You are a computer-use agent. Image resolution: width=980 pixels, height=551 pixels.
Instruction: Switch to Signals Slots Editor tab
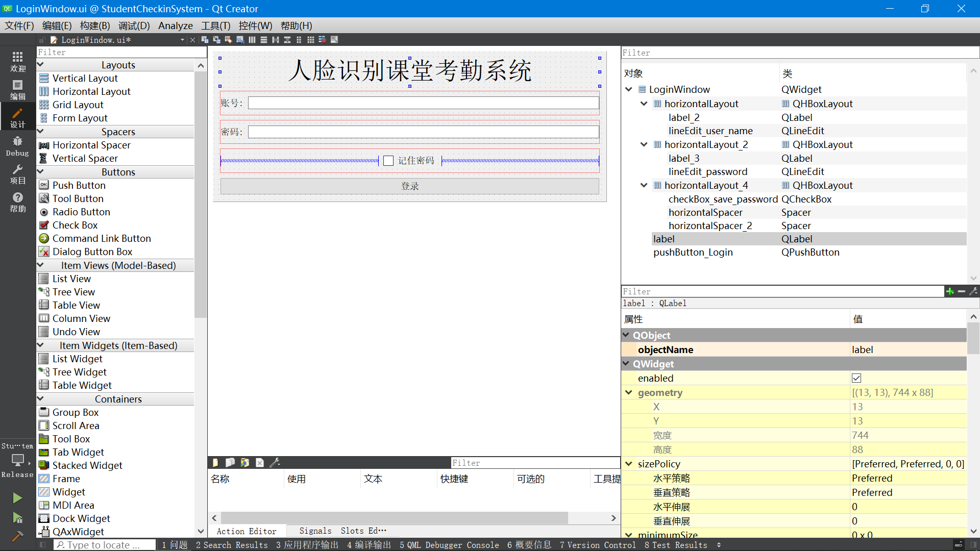pyautogui.click(x=342, y=531)
